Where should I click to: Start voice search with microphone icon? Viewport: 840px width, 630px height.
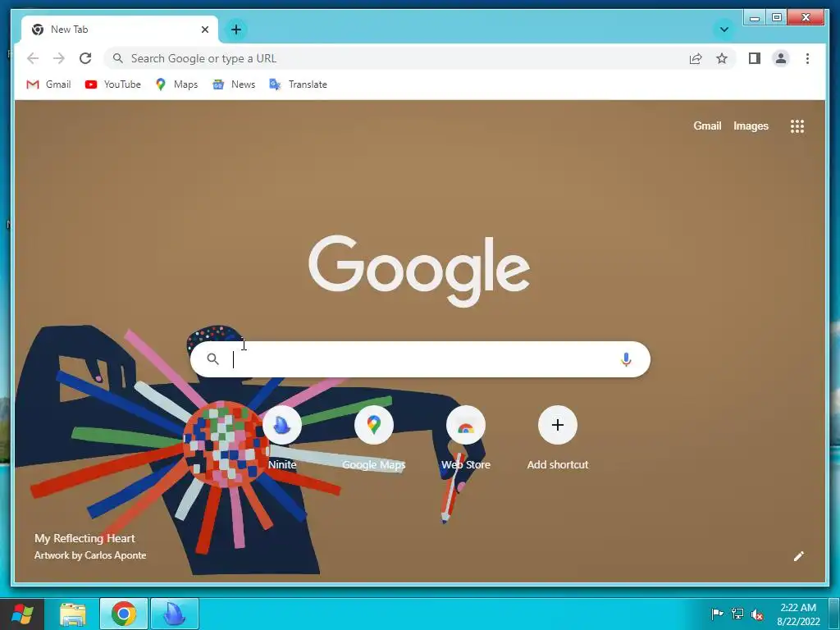point(626,359)
